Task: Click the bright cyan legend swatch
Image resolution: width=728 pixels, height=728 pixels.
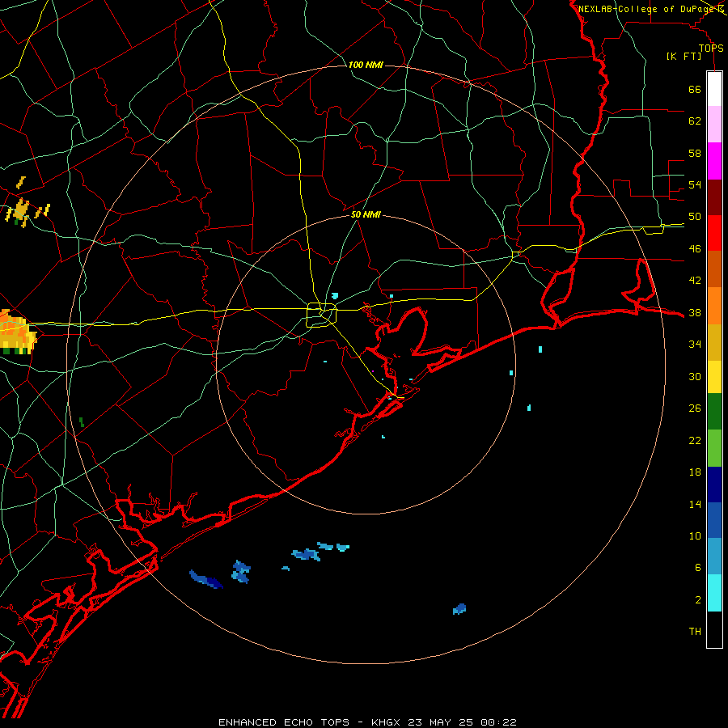Action: pos(714,593)
